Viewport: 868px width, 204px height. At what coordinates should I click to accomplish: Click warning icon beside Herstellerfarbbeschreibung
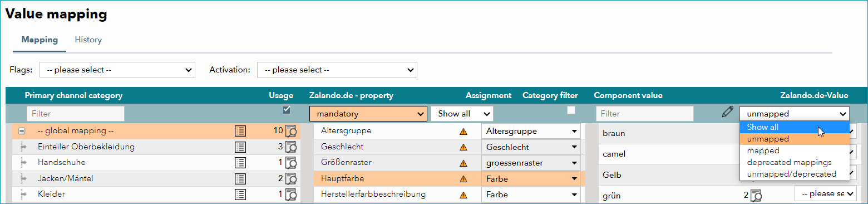tap(463, 195)
